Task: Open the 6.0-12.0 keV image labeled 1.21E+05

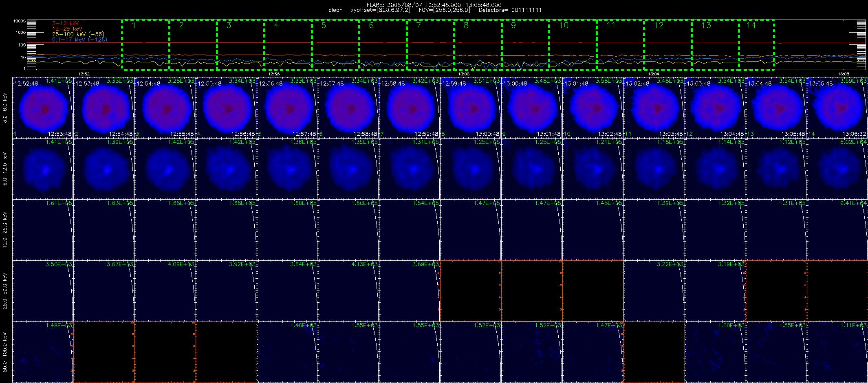Action: click(x=593, y=169)
